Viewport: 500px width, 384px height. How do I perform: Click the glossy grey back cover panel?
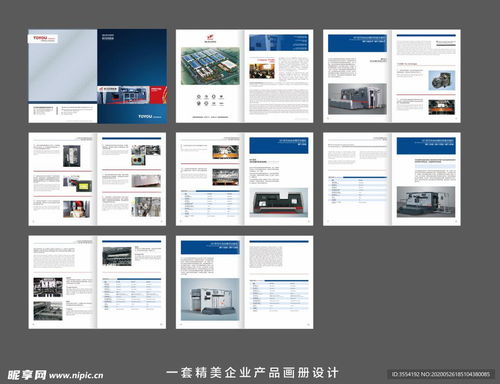pos(63,65)
